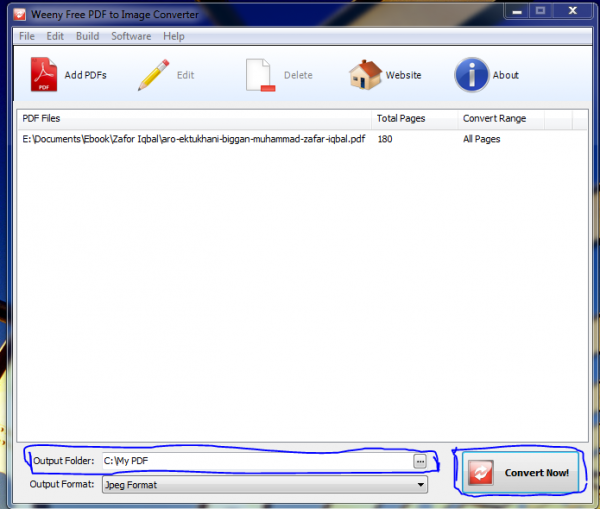Expand the Output Format dropdown arrow

(x=421, y=485)
